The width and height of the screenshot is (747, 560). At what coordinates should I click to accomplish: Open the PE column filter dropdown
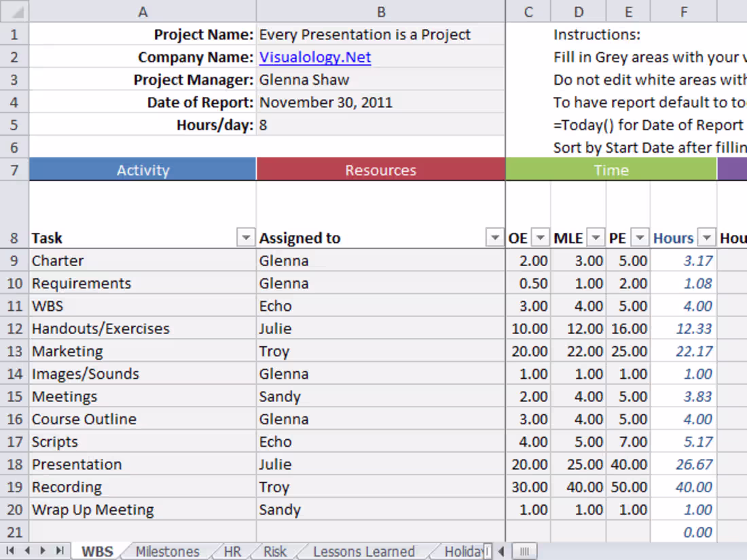click(x=640, y=237)
